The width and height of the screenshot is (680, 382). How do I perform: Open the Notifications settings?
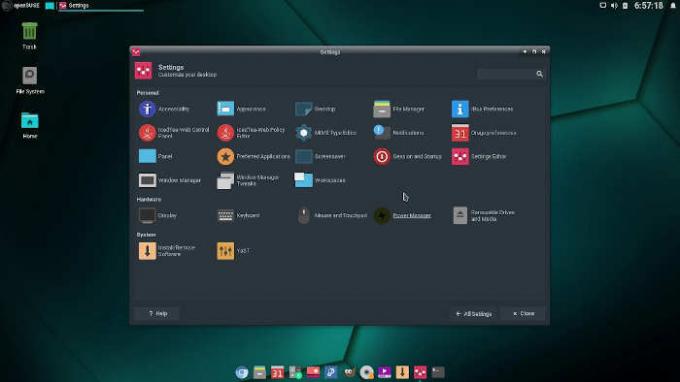(399, 133)
